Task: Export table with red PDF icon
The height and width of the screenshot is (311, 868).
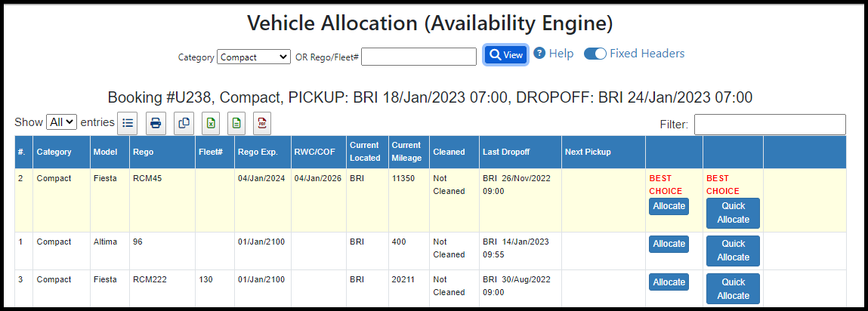Action: click(262, 123)
